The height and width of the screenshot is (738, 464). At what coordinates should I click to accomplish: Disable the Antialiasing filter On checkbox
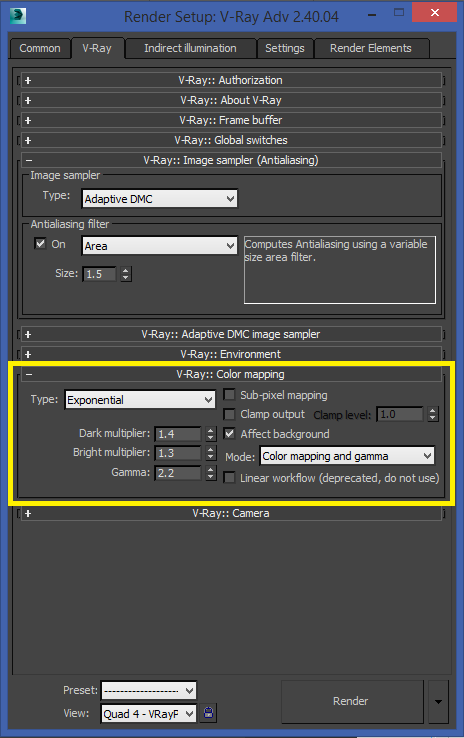(x=40, y=243)
